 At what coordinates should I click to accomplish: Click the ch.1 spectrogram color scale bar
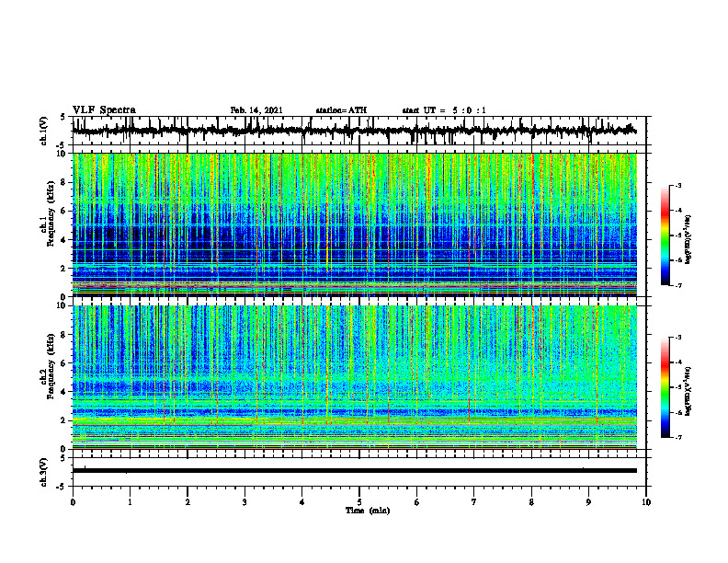[665, 236]
